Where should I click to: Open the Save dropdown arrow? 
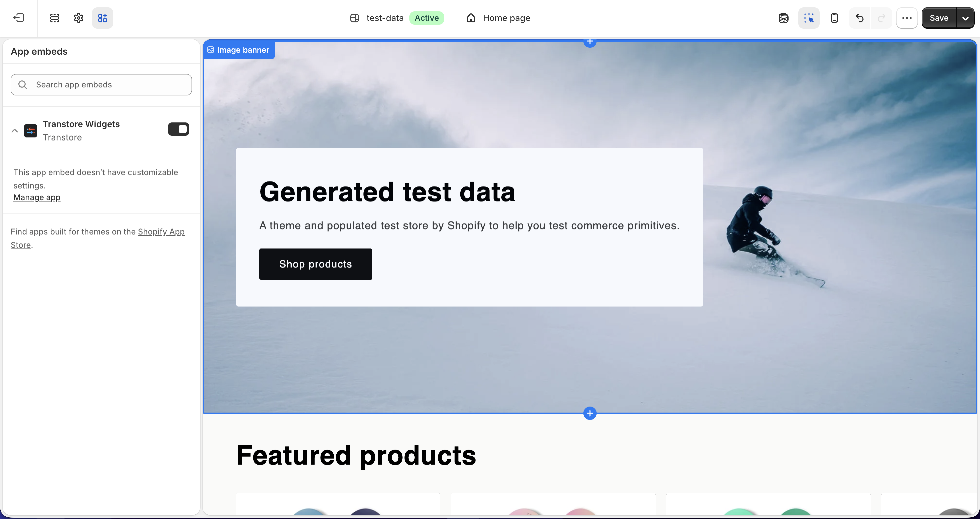point(965,18)
